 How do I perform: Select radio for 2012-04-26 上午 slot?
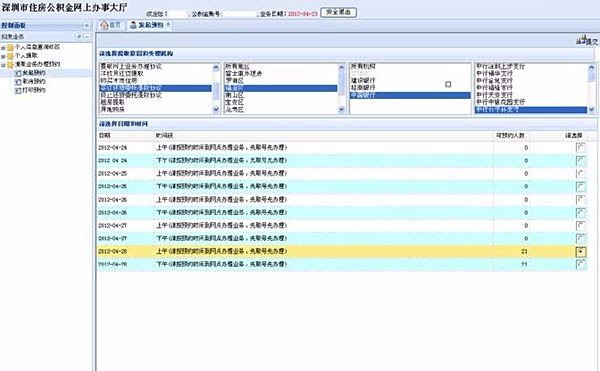point(580,200)
